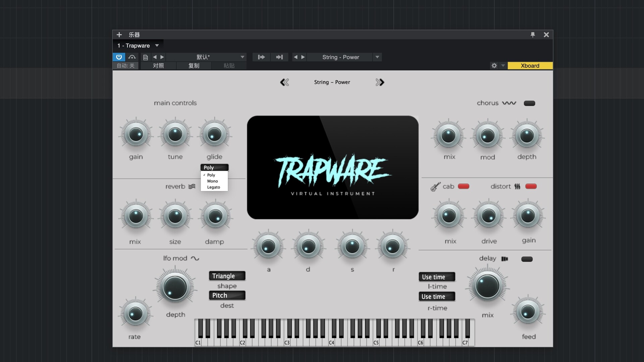Open the plugin settings gear icon

tap(494, 66)
